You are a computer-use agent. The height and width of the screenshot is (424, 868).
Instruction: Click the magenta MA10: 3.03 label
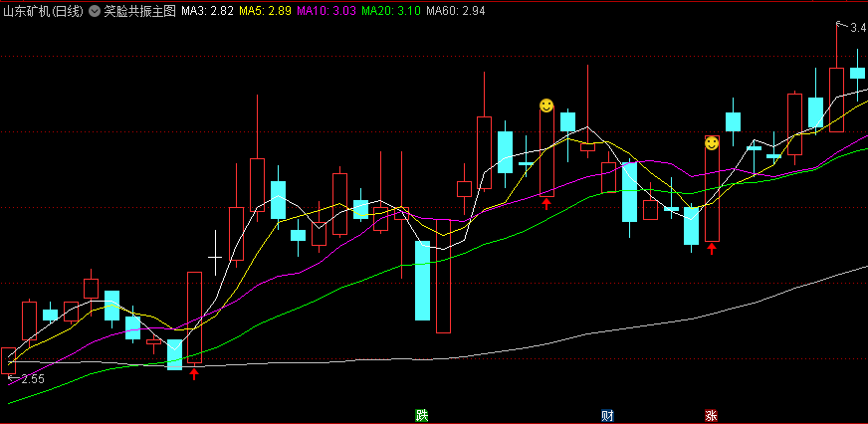coord(326,11)
